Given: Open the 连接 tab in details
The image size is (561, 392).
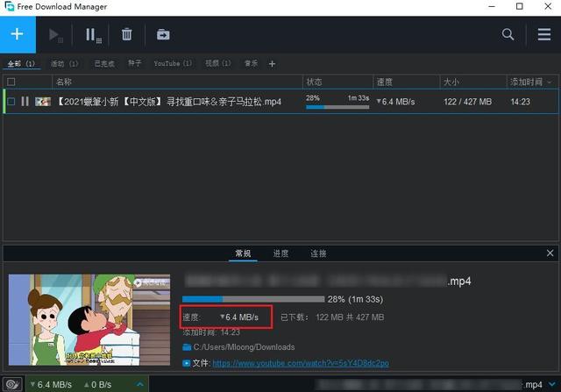Looking at the screenshot, I should pyautogui.click(x=318, y=253).
